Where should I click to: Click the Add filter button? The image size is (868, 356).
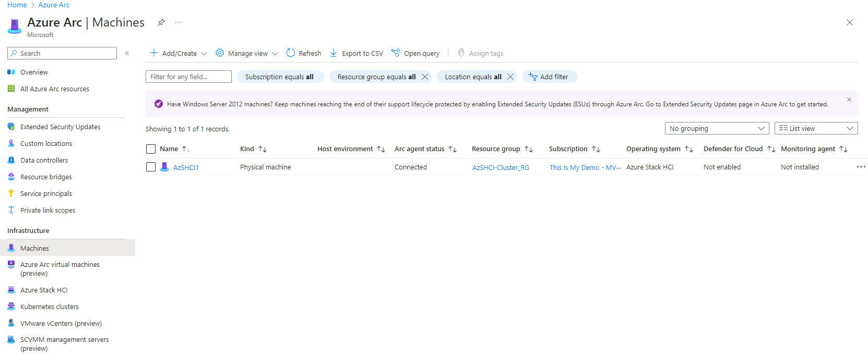click(549, 77)
